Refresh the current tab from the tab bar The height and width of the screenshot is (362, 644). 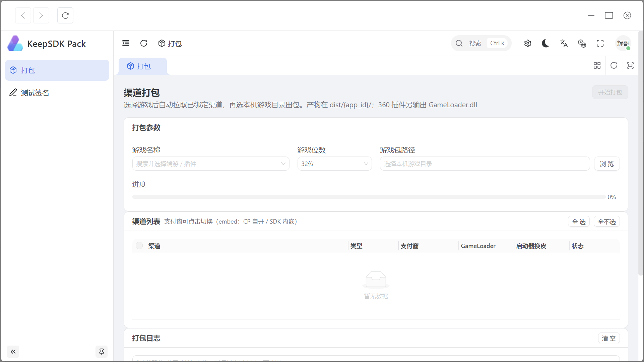pos(614,65)
